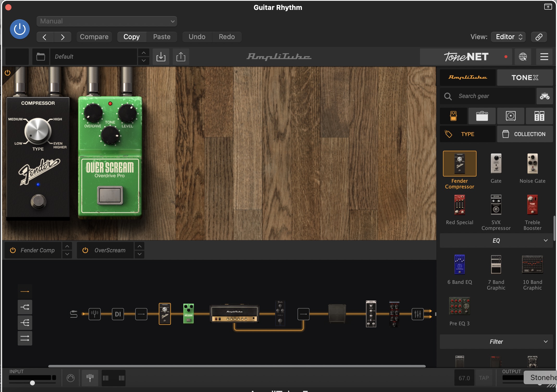Click the Redo button

coord(227,37)
